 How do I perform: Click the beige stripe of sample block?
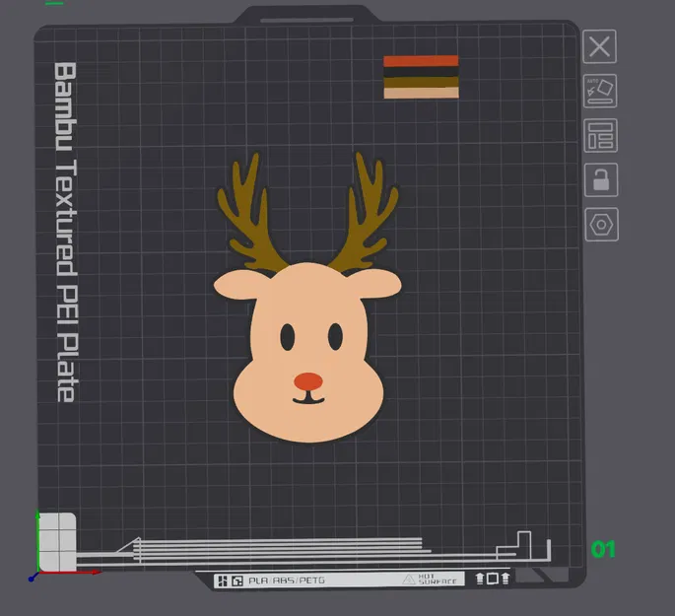[421, 93]
